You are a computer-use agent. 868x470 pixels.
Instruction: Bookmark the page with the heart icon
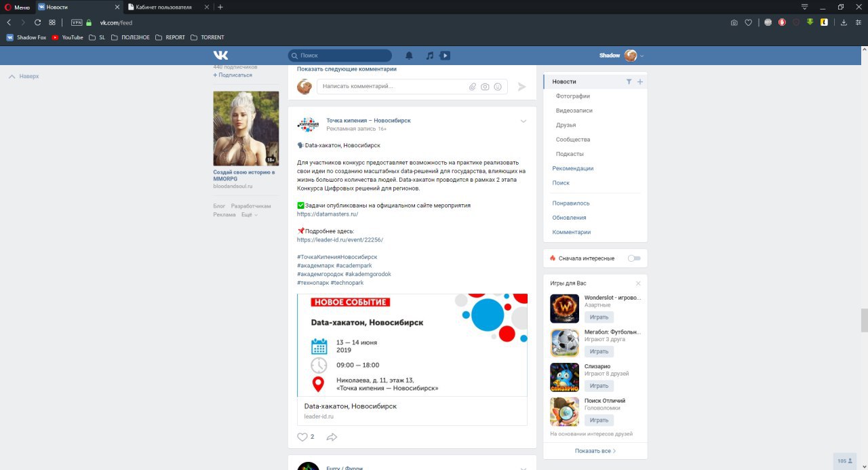click(x=749, y=22)
